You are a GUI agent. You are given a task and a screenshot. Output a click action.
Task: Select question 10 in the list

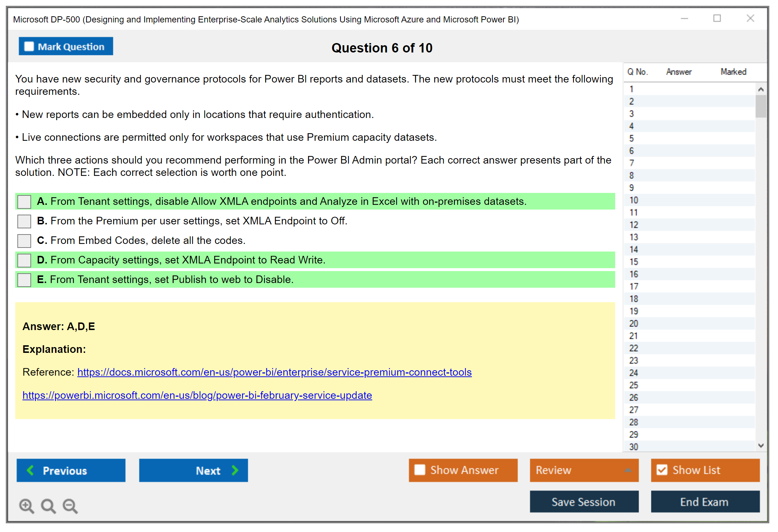point(634,200)
